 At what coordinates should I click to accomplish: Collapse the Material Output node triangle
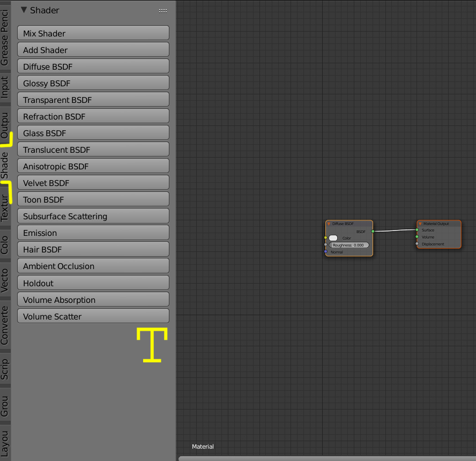420,224
